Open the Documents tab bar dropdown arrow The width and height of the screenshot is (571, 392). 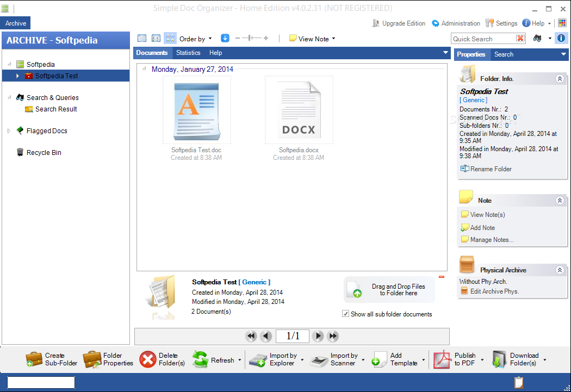pyautogui.click(x=445, y=53)
